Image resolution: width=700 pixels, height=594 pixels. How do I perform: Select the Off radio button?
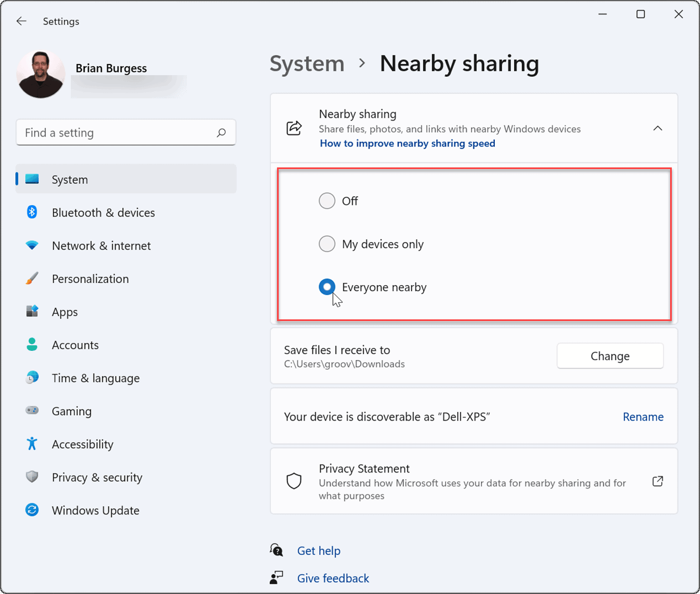pyautogui.click(x=327, y=201)
